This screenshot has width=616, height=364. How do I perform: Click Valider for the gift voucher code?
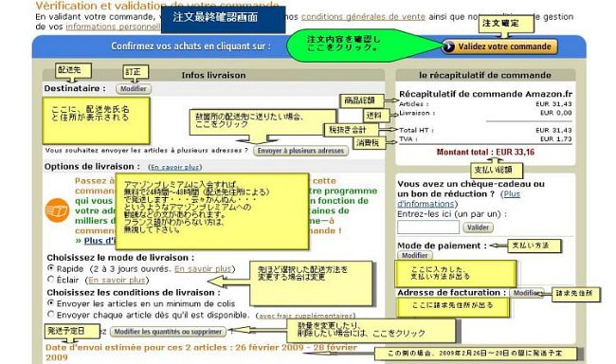tap(478, 227)
